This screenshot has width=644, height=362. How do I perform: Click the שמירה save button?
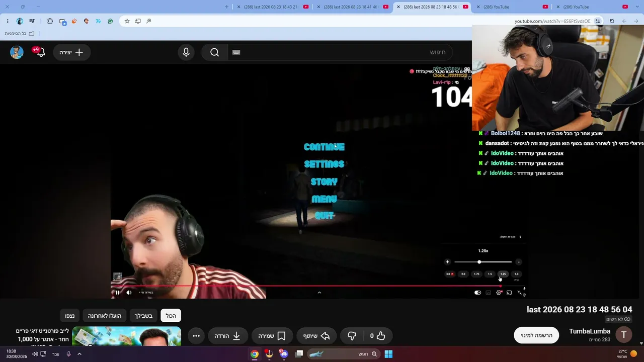point(272,336)
